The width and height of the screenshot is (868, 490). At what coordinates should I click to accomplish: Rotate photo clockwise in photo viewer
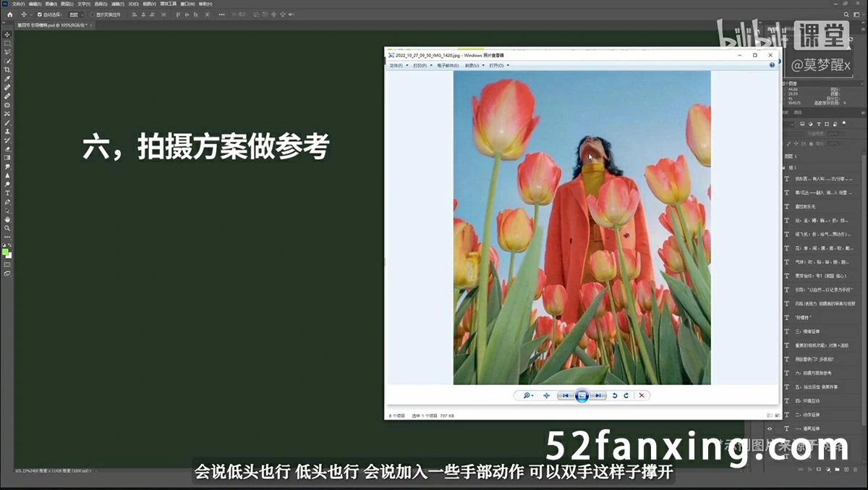[626, 396]
